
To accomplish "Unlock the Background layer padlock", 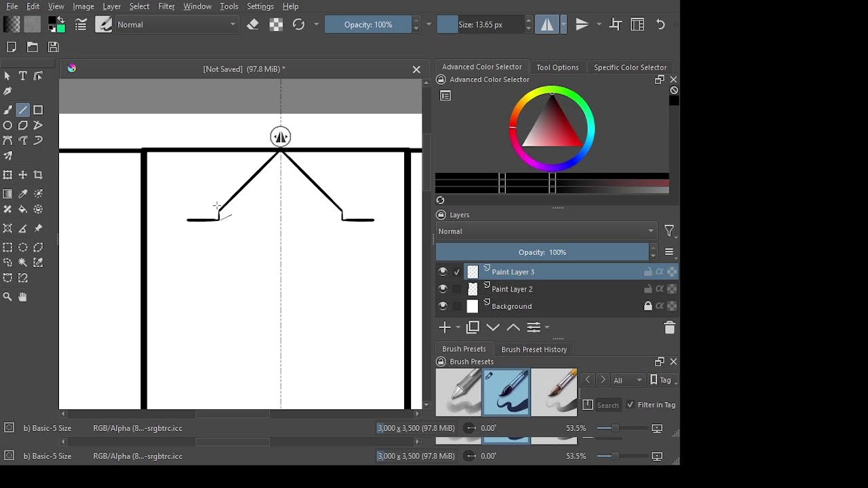I will pos(648,306).
